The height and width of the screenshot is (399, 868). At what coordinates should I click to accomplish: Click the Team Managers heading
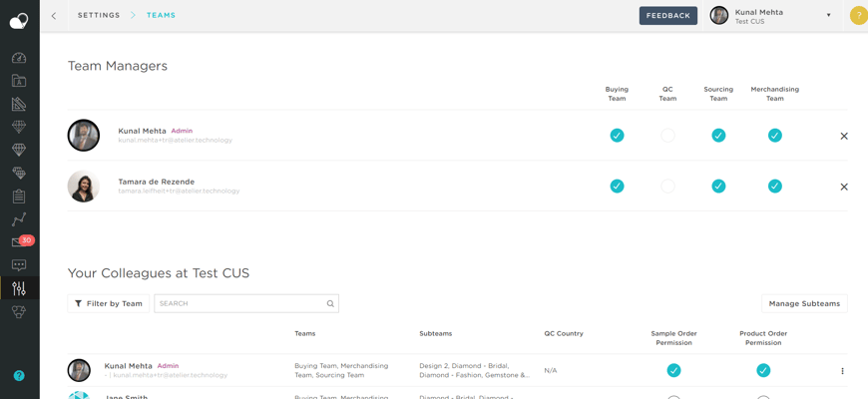[x=118, y=66]
